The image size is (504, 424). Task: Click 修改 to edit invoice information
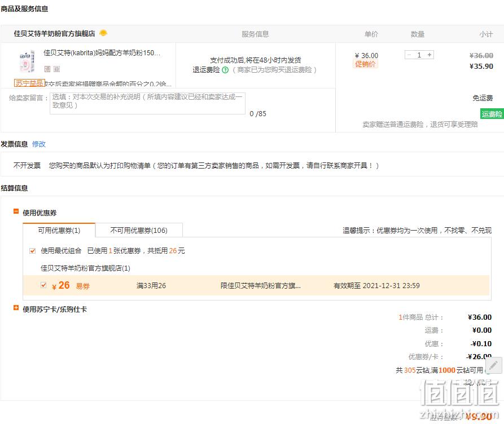39,144
